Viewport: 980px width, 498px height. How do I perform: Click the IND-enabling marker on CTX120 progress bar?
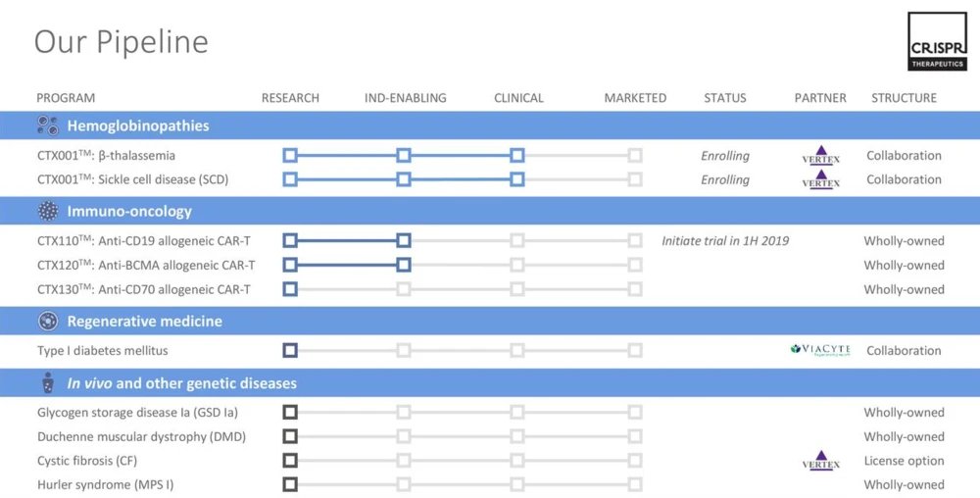tap(404, 265)
